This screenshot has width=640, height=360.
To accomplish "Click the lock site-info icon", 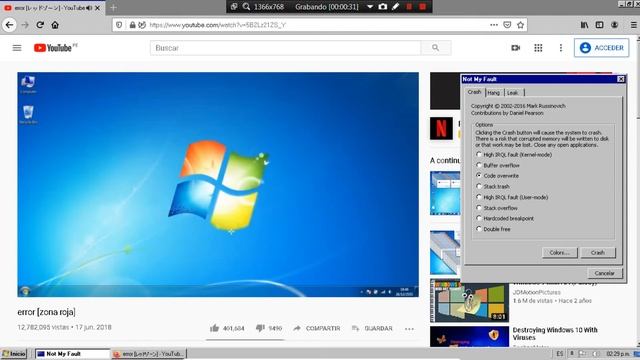I will click(132, 25).
